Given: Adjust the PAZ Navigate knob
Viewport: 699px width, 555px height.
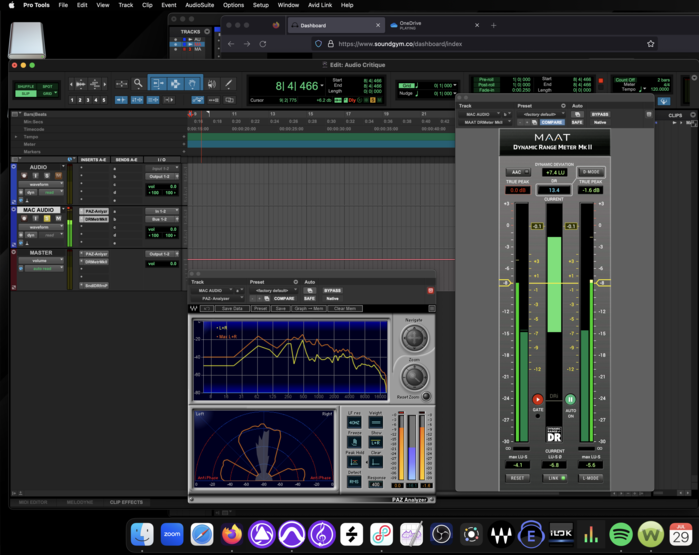Looking at the screenshot, I should point(414,337).
